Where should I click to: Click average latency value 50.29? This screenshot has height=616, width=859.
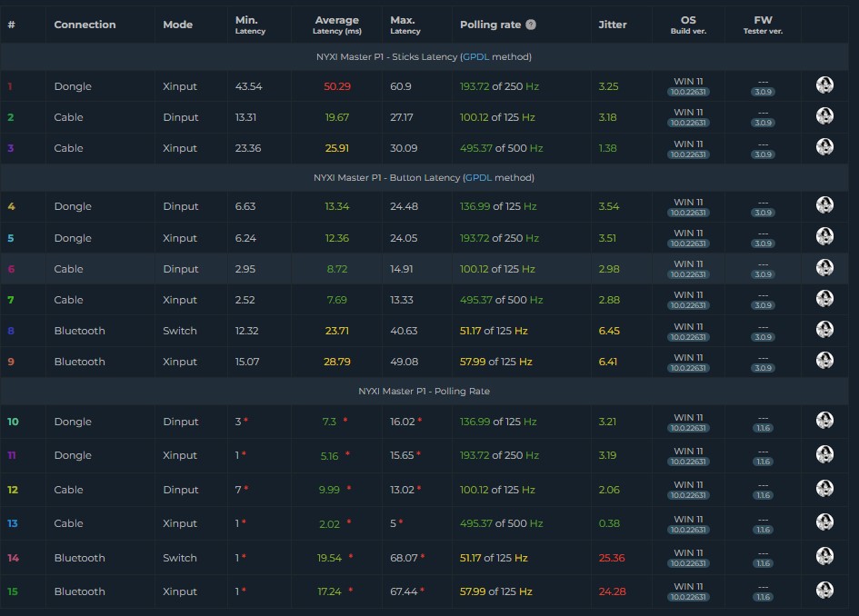(x=337, y=86)
